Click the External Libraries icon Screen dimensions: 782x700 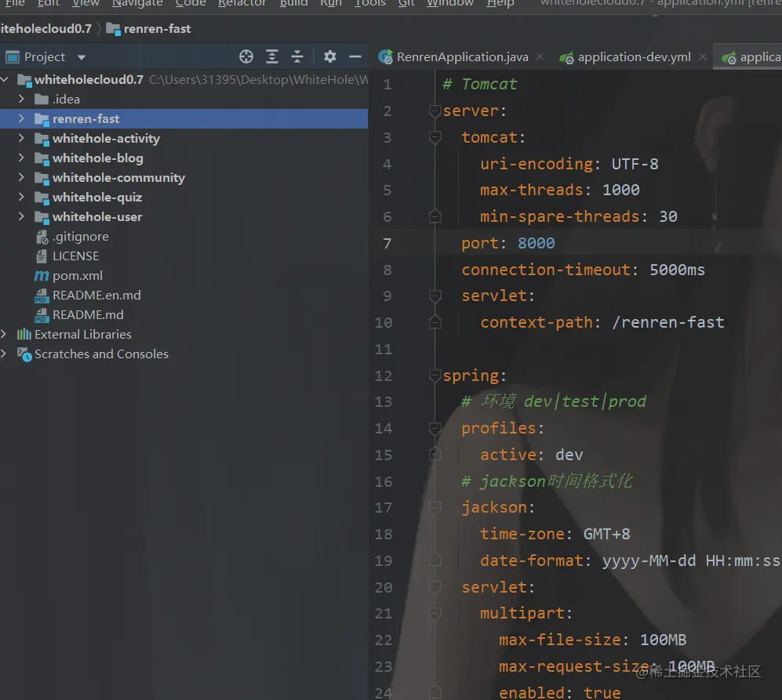pos(24,335)
